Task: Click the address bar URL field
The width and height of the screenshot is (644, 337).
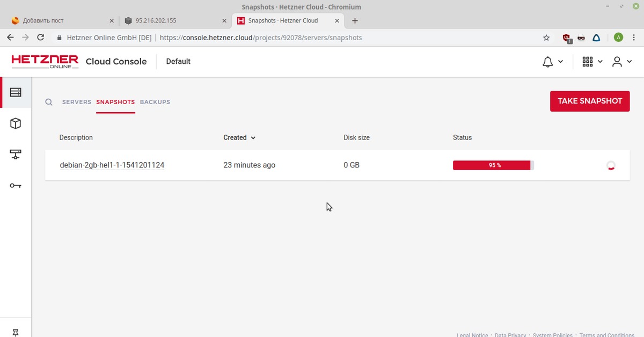Action: [x=322, y=38]
